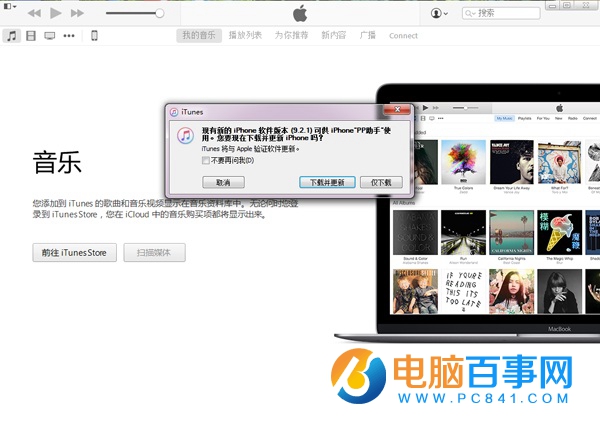The image size is (600, 433).
Task: Click the The Magic Whip album cover
Action: click(x=560, y=233)
